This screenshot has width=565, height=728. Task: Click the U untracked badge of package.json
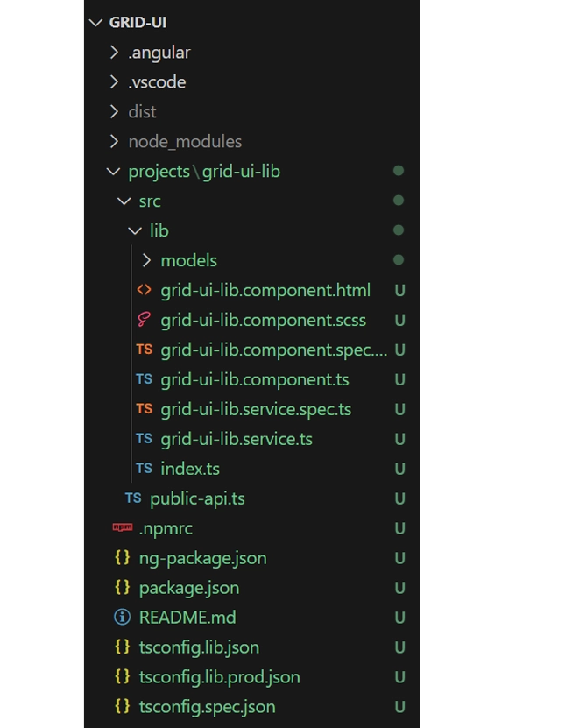click(x=399, y=588)
